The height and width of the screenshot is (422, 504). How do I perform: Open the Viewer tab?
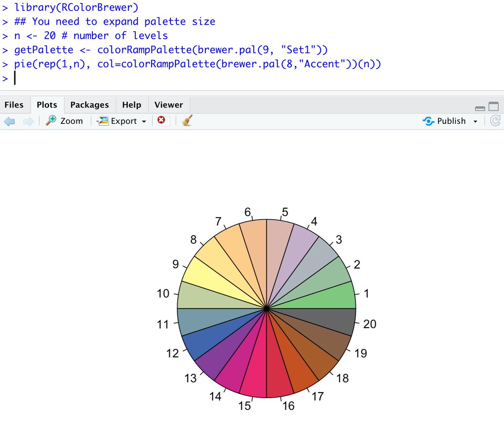pos(168,105)
